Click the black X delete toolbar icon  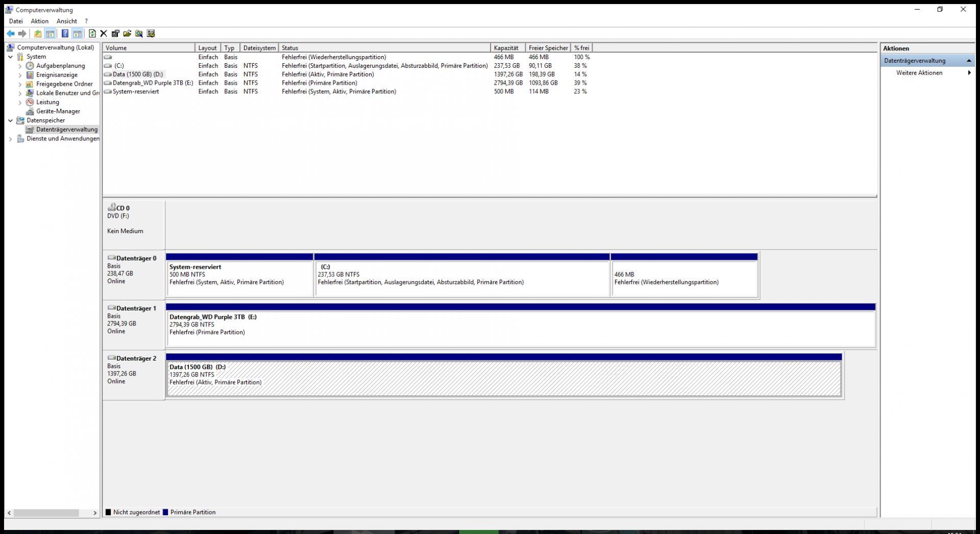[104, 34]
